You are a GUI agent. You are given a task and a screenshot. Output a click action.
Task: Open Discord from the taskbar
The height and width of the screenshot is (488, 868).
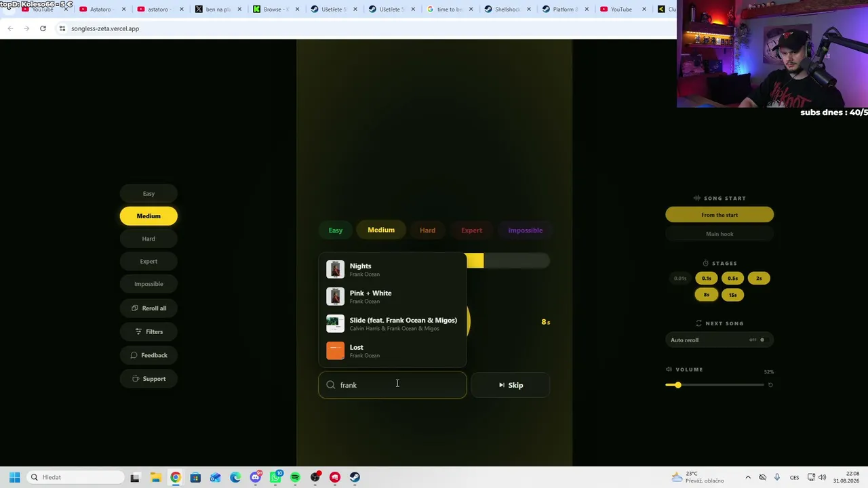tap(256, 477)
